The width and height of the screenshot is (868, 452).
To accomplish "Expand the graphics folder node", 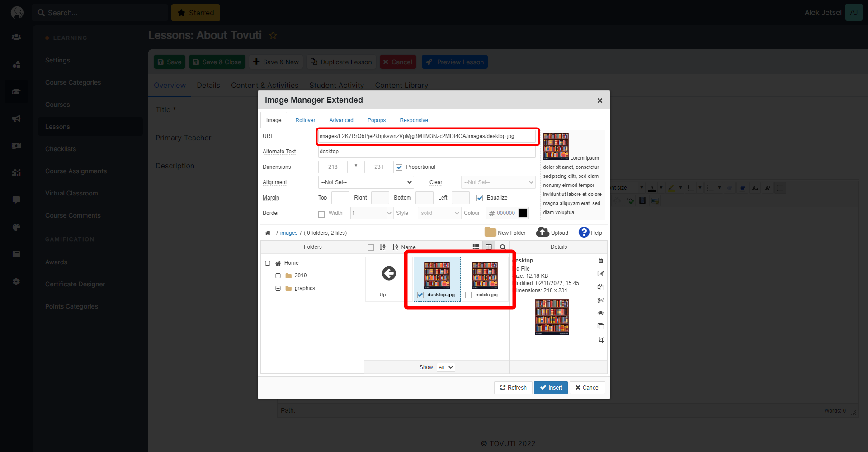I will tap(278, 288).
